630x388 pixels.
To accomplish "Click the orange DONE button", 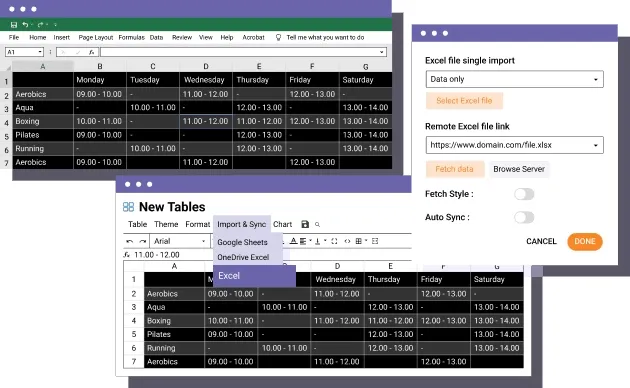I will [585, 241].
